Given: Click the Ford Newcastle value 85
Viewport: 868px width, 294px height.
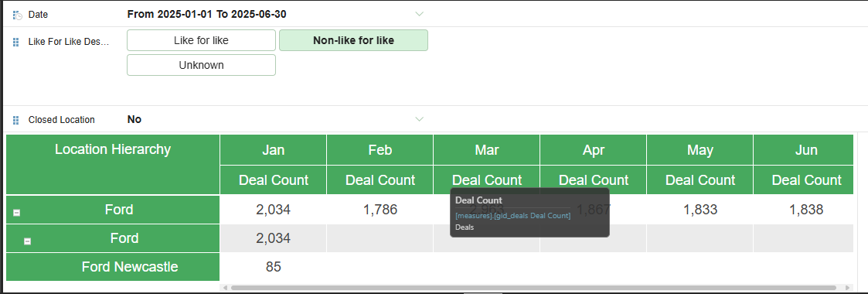Looking at the screenshot, I should tap(273, 267).
